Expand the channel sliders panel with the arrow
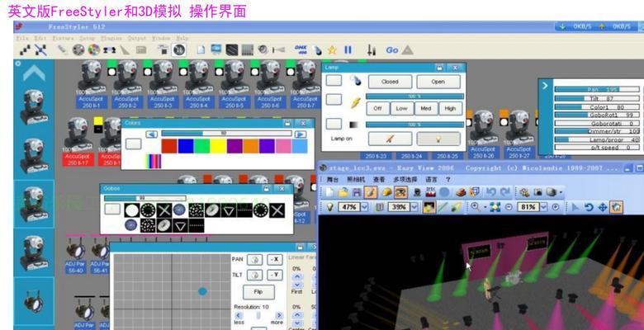 tap(545, 86)
